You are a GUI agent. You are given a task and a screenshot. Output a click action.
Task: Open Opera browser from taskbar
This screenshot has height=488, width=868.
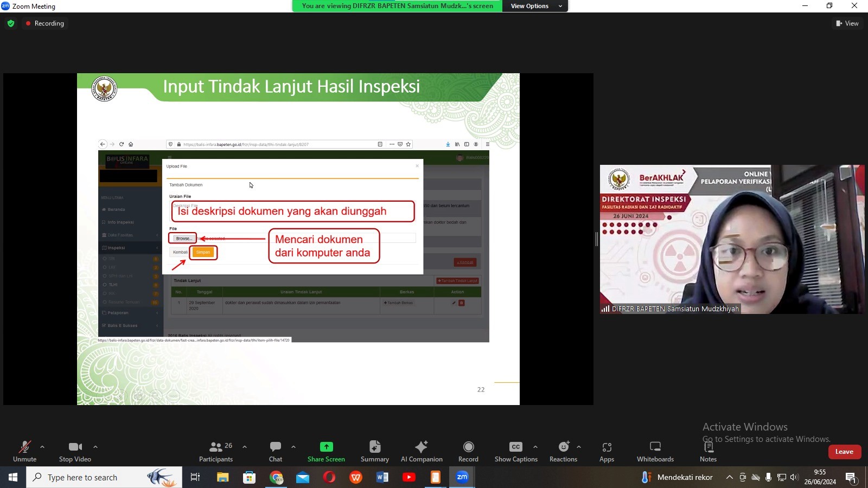coord(329,477)
